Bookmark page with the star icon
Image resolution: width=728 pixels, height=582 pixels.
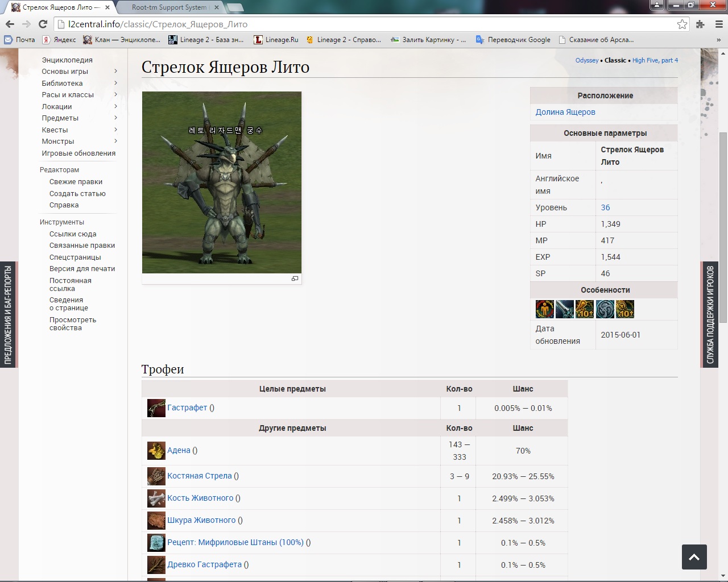click(x=682, y=24)
